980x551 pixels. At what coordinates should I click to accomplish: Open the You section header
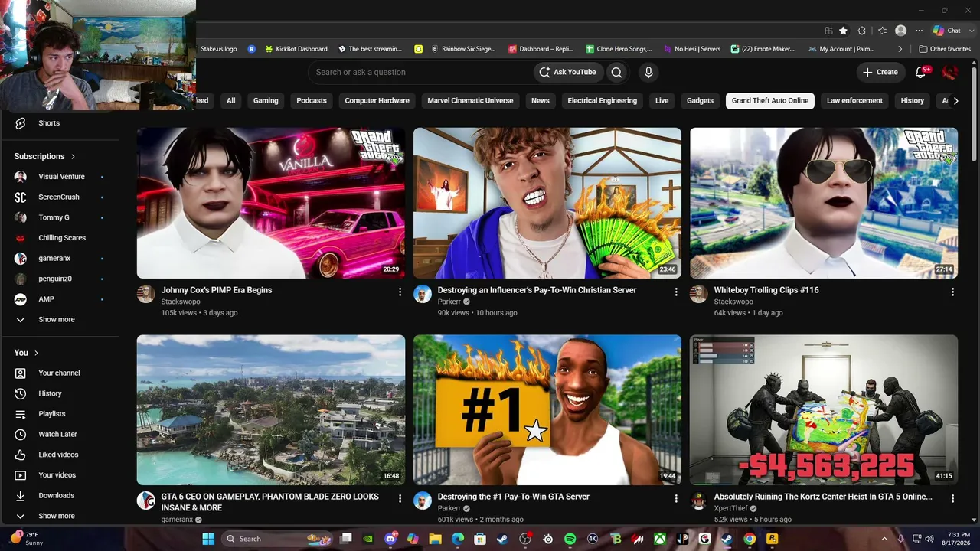(26, 353)
